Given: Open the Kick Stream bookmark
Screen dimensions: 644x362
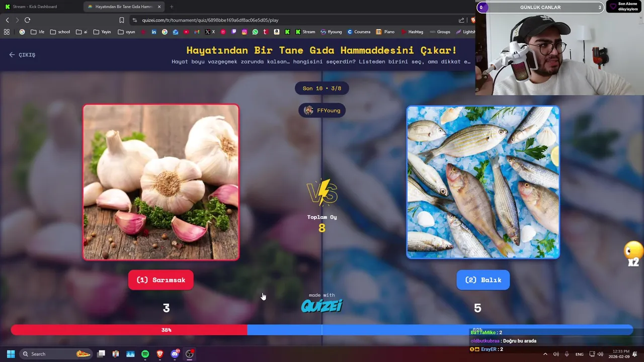Looking at the screenshot, I should (x=305, y=32).
